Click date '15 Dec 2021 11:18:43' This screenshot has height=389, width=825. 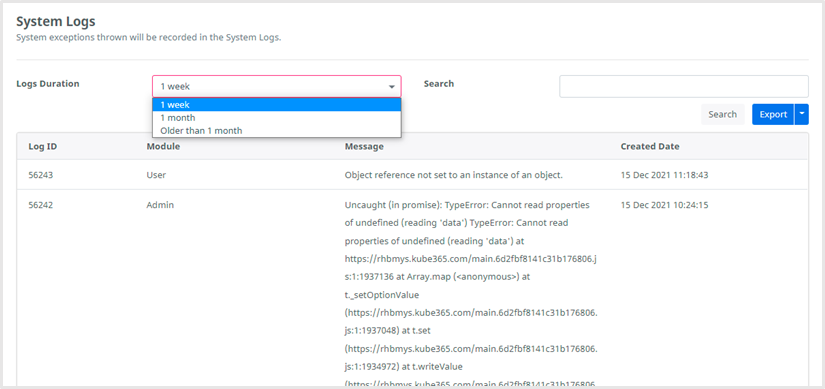pos(664,175)
